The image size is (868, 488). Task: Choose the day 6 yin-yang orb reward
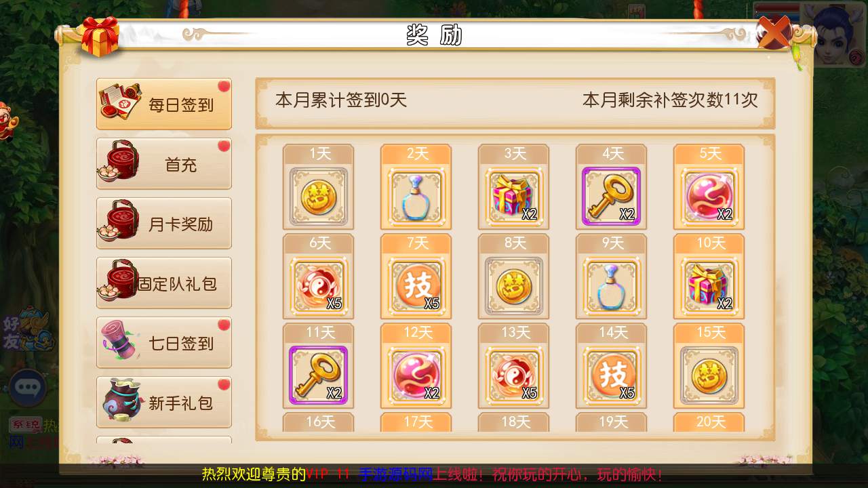tap(318, 285)
